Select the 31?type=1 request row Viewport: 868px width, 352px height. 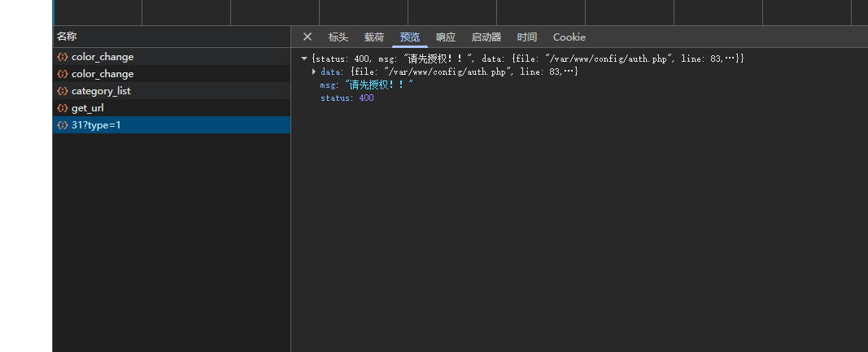[172, 125]
